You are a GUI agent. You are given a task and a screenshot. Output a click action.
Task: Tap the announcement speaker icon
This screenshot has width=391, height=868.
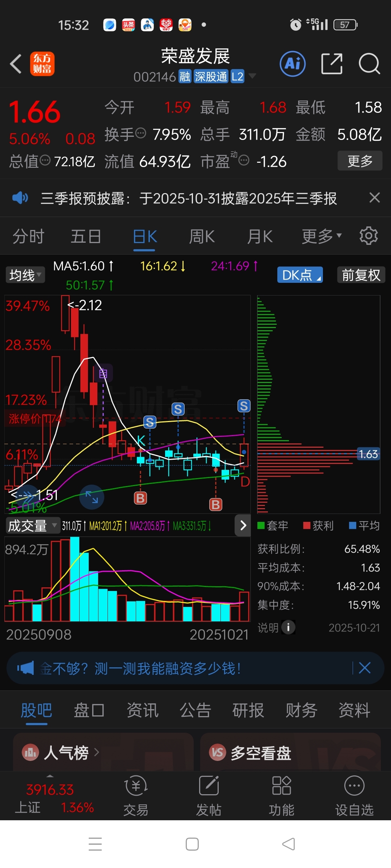(20, 198)
